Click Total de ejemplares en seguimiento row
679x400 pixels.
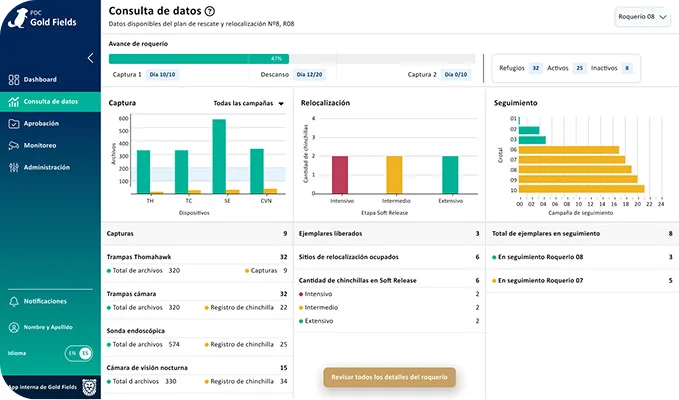point(582,234)
